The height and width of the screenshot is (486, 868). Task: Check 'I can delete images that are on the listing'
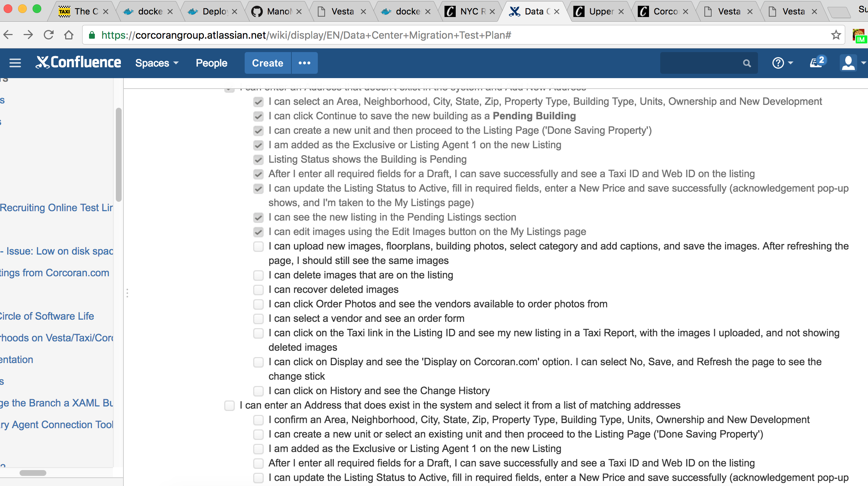258,275
